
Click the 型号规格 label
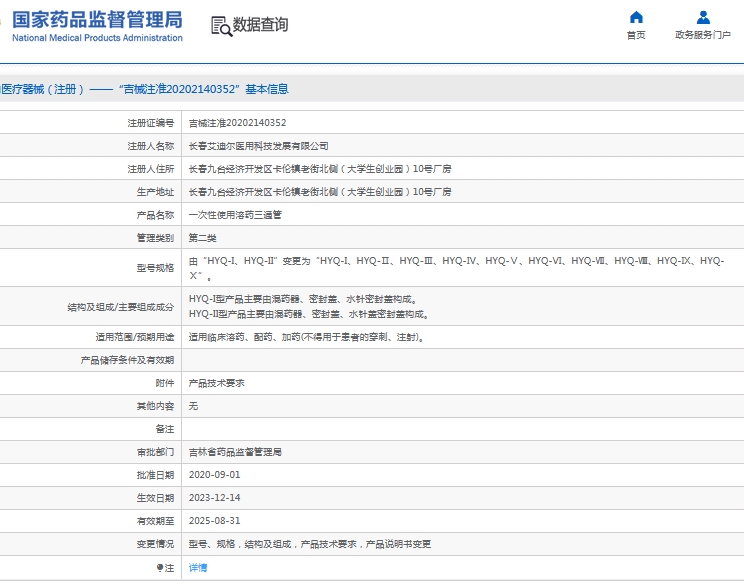pos(156,268)
